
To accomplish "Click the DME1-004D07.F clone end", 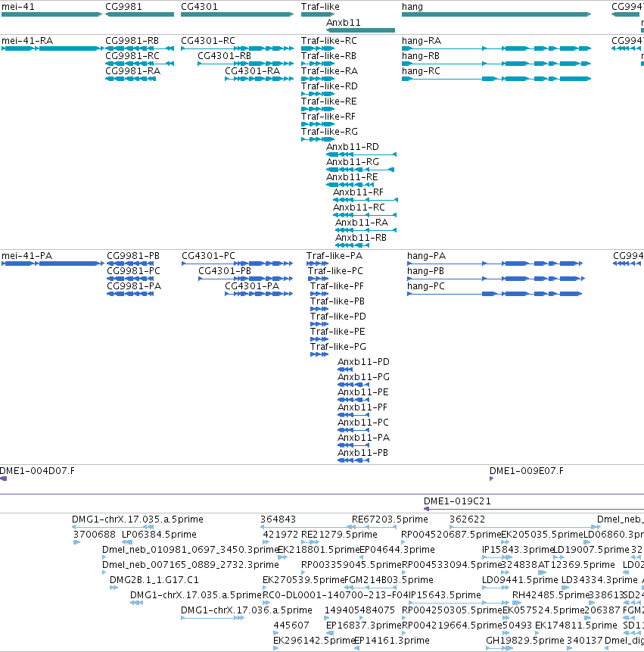I will [3, 479].
